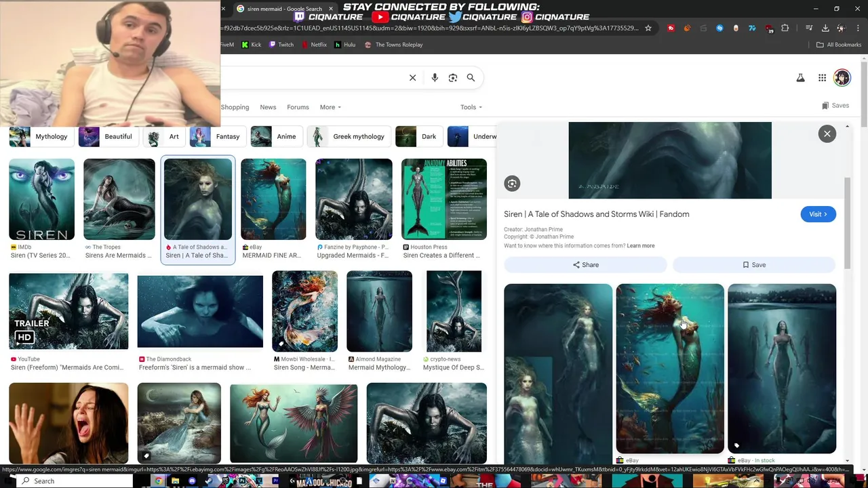Screen dimensions: 868x488
Task: Open the Shazam blue extension icon
Action: coord(719,28)
